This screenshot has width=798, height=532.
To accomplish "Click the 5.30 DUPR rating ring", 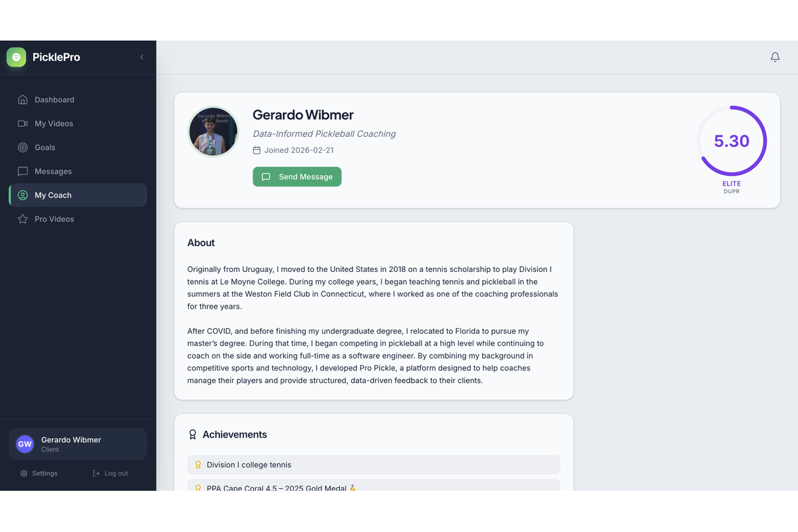I will pos(731,141).
